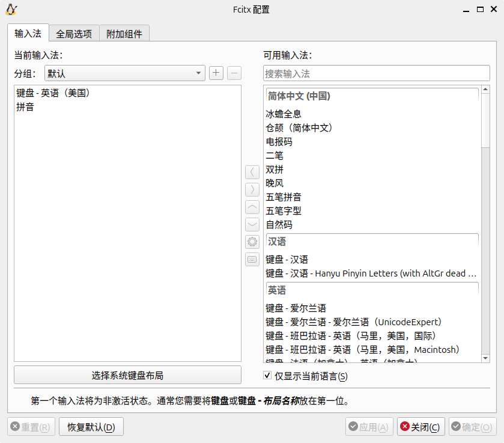Click the keyboard layout icon button

(252, 259)
